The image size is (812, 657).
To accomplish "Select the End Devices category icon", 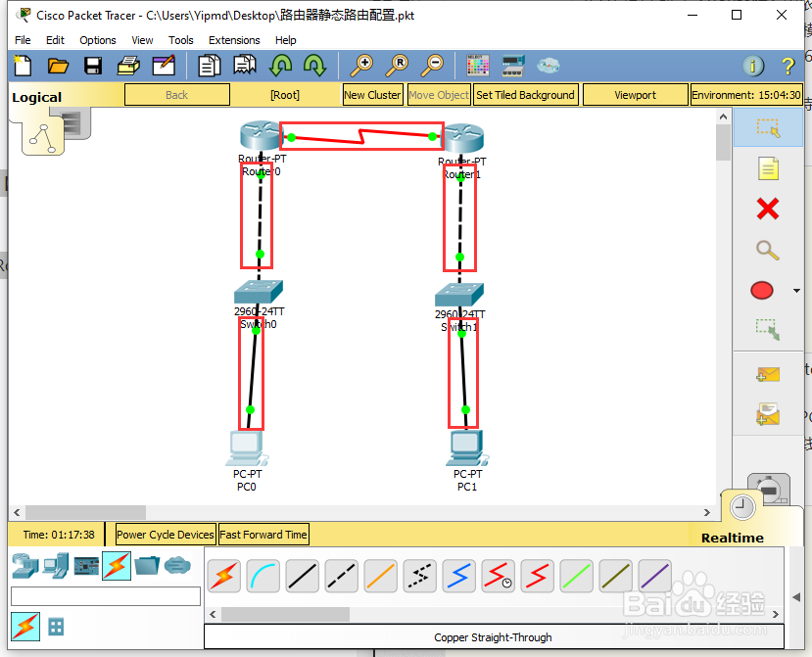I will click(x=56, y=566).
